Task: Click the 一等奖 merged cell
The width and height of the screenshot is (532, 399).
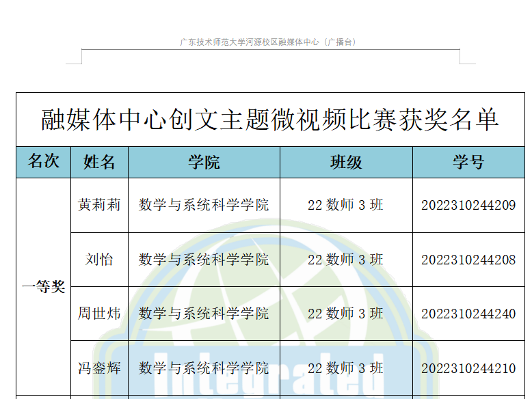Action: click(x=44, y=287)
